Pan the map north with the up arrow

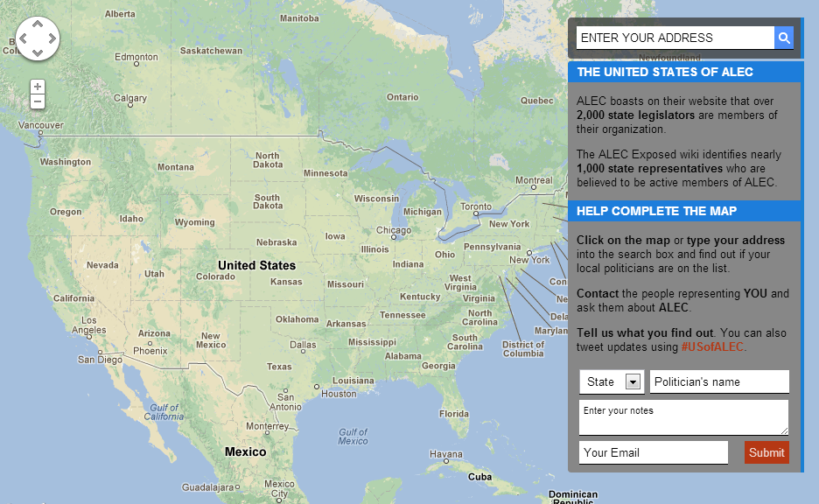(x=38, y=25)
